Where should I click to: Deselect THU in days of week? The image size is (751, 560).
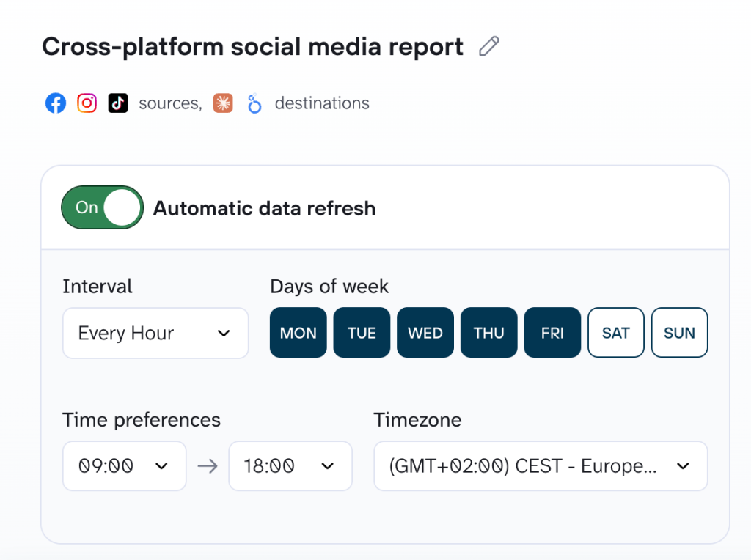click(x=489, y=333)
